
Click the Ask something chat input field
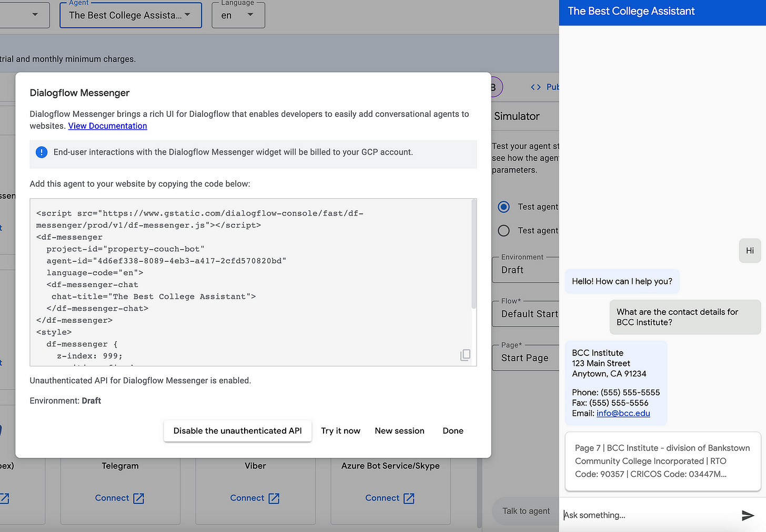(x=650, y=515)
